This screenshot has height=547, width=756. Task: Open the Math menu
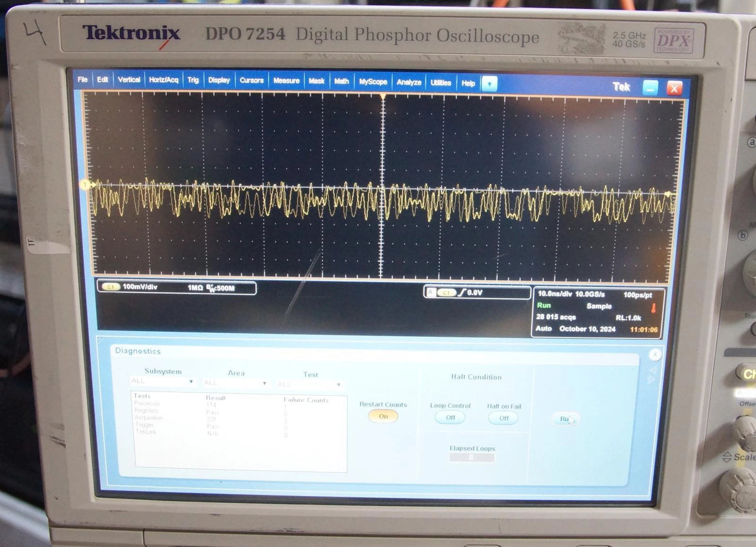(x=341, y=81)
